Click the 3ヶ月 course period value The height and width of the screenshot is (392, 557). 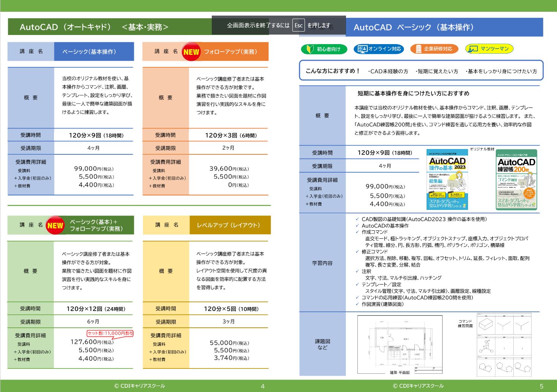point(229,321)
